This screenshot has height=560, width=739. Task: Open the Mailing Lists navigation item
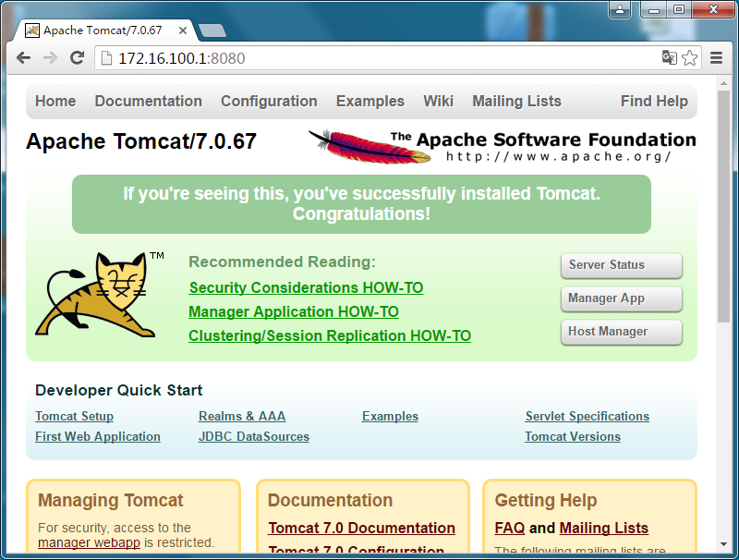pyautogui.click(x=517, y=101)
